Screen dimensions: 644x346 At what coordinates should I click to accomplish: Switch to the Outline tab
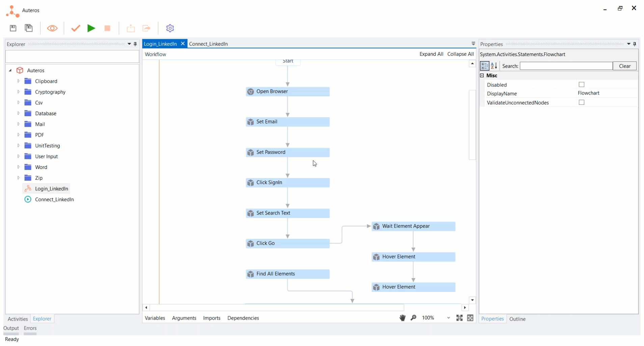click(517, 319)
